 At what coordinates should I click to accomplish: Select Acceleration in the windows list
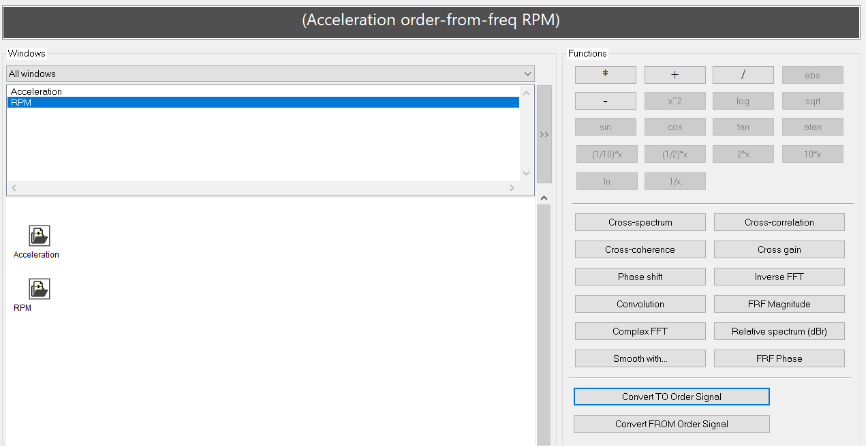coord(37,91)
